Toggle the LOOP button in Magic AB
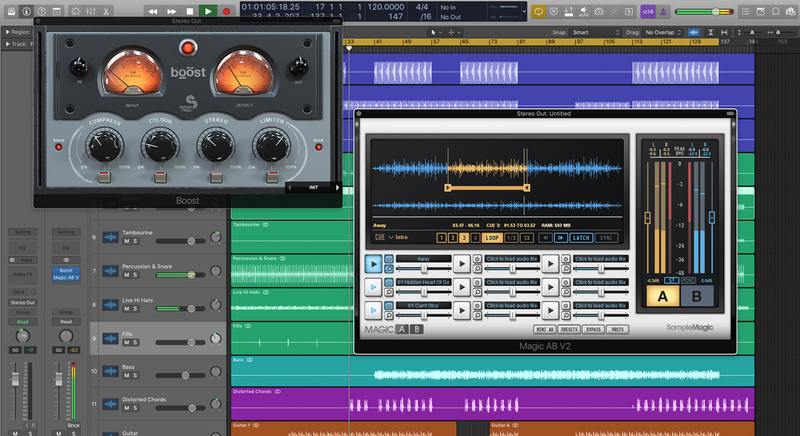Image resolution: width=800 pixels, height=436 pixels. [491, 237]
